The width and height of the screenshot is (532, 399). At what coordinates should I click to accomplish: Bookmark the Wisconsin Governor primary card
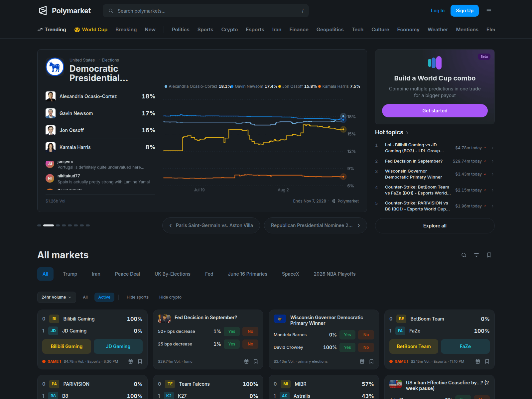371,361
